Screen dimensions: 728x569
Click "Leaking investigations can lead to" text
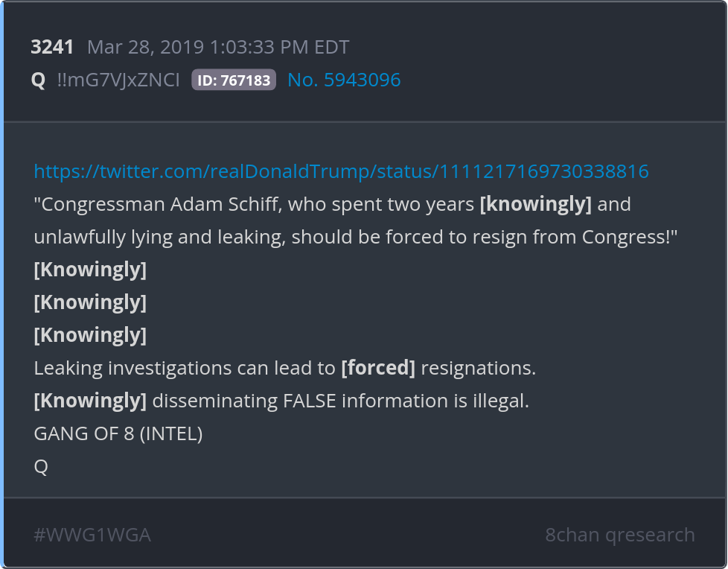click(x=185, y=368)
